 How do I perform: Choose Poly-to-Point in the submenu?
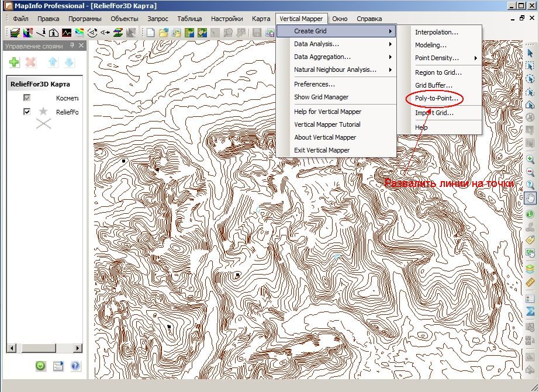437,98
